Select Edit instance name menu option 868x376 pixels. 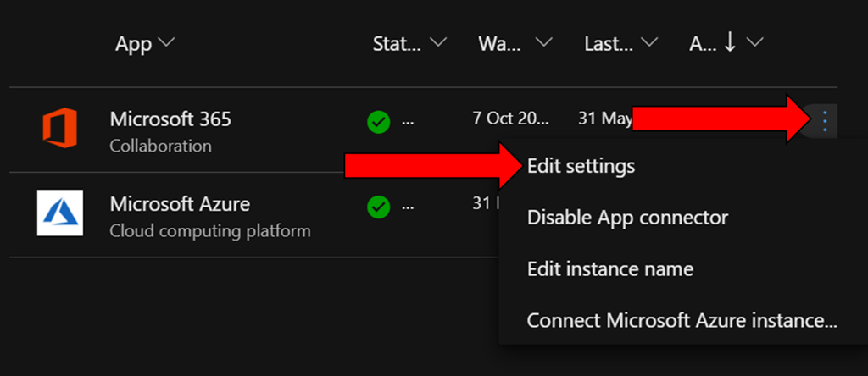click(610, 269)
